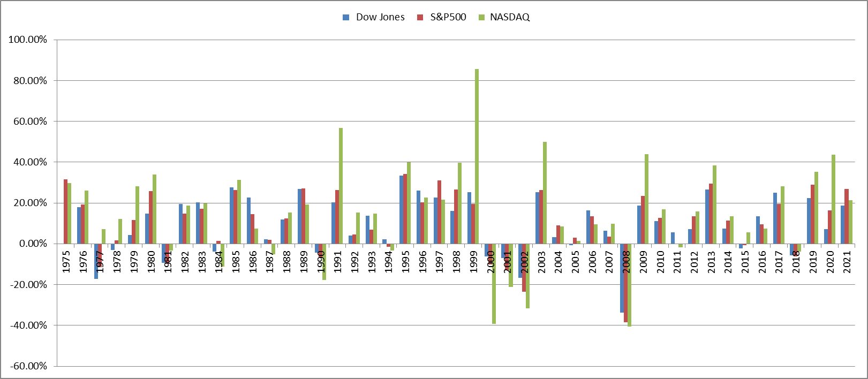Click the 20.00% y-axis label

pos(30,203)
